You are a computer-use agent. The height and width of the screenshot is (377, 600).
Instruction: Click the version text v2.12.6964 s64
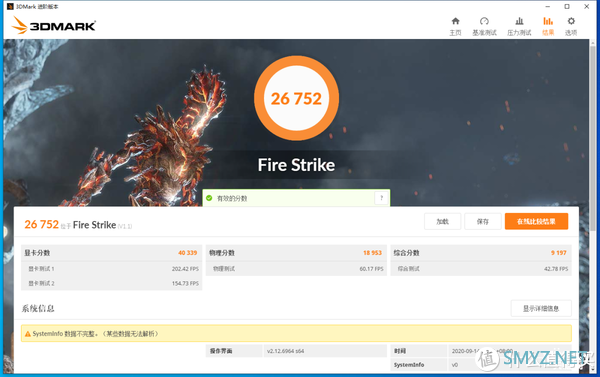(x=285, y=351)
